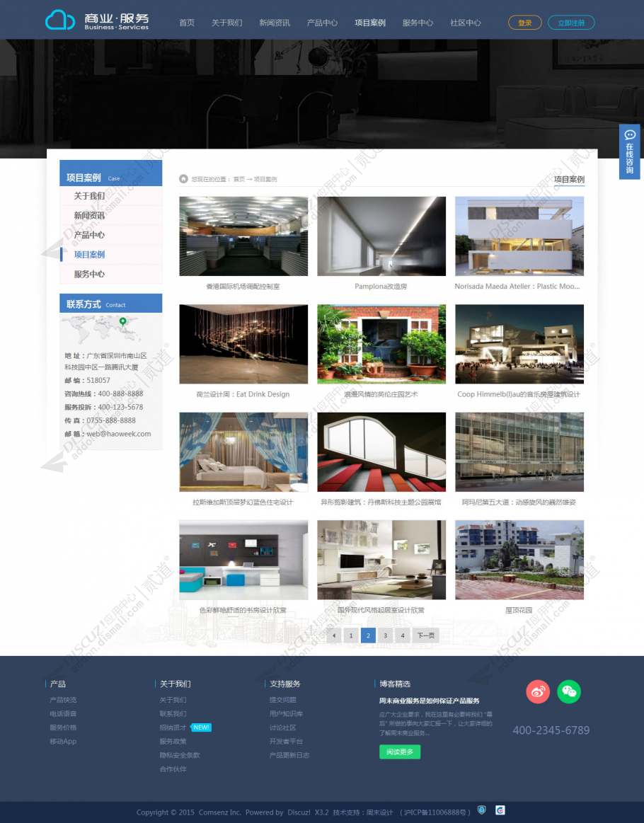Click the 立即注册 register button
The width and height of the screenshot is (644, 823).
pyautogui.click(x=571, y=23)
